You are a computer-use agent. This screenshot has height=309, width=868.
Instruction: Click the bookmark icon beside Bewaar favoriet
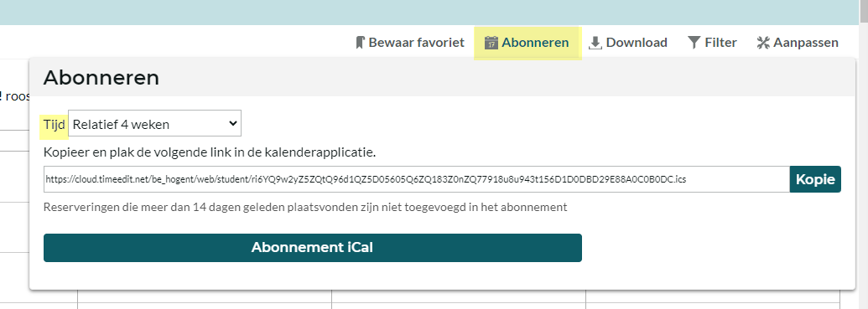361,43
